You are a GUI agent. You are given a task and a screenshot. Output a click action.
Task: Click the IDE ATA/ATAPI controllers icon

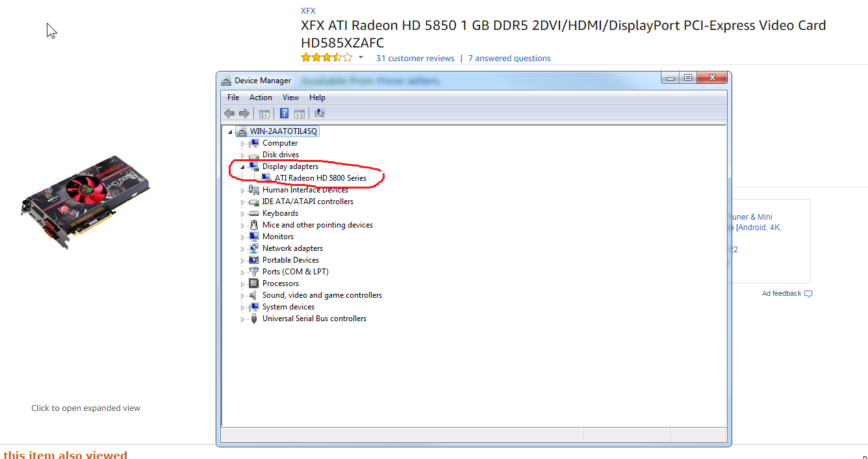tap(254, 202)
